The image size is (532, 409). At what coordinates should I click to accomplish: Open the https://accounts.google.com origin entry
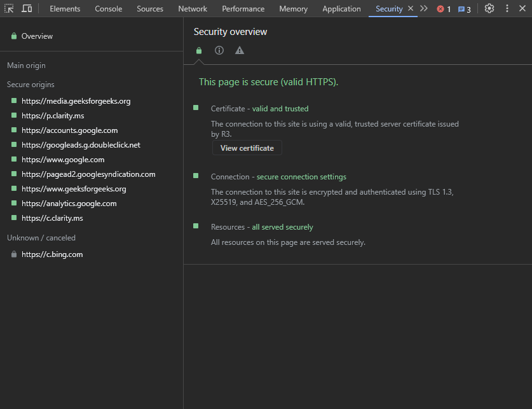69,130
